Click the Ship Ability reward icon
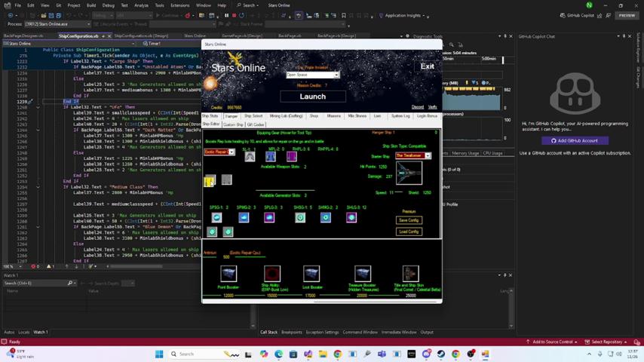The width and height of the screenshot is (644, 362). tap(272, 274)
